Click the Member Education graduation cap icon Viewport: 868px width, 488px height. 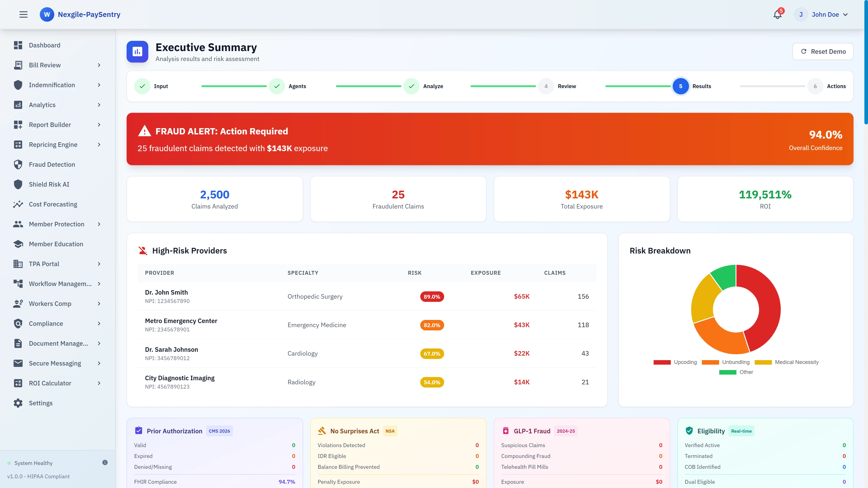click(18, 244)
